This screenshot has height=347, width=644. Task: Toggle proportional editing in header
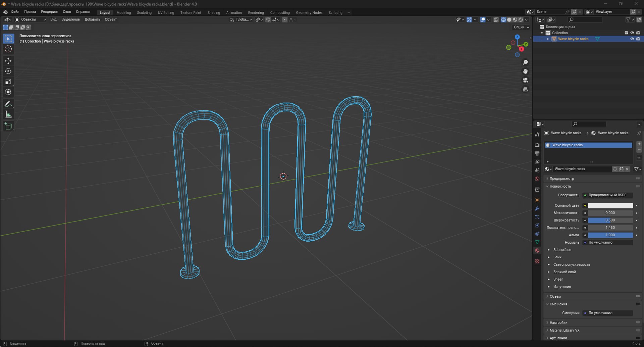pyautogui.click(x=284, y=20)
